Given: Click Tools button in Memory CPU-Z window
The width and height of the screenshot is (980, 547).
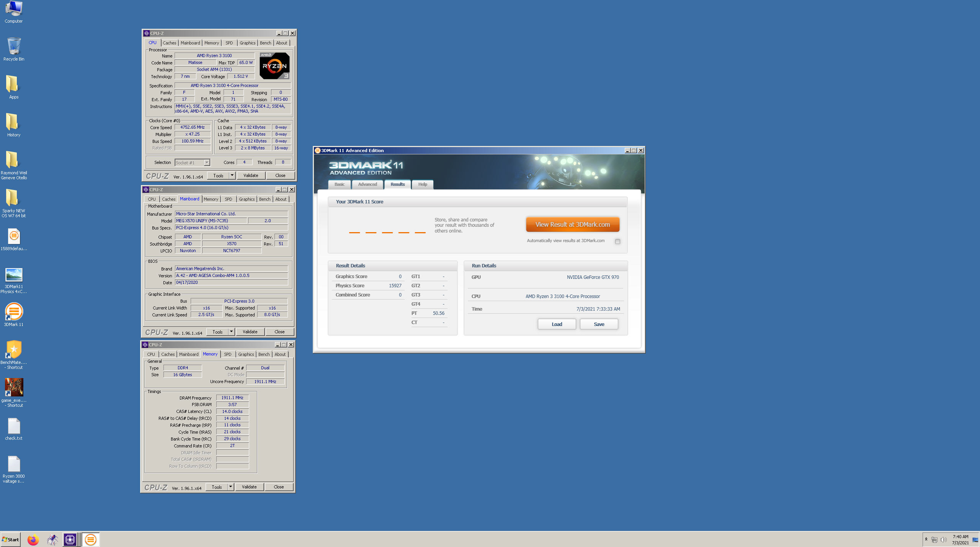Looking at the screenshot, I should click(217, 487).
